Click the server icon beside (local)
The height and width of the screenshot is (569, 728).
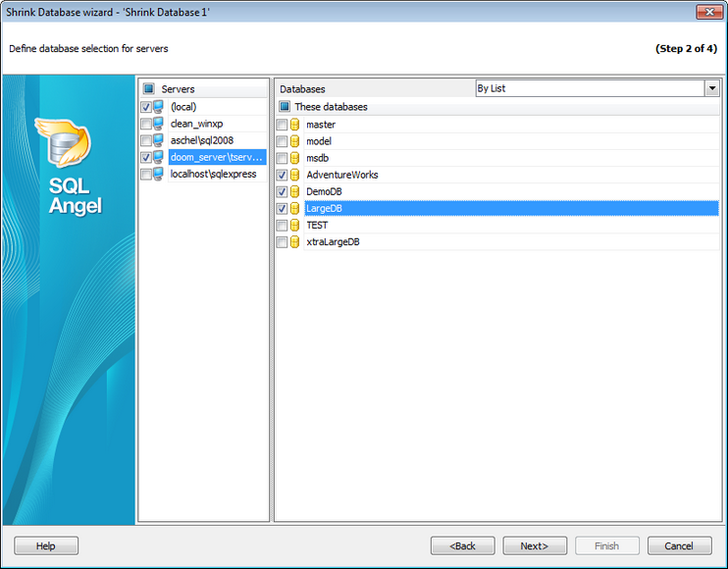click(158, 107)
